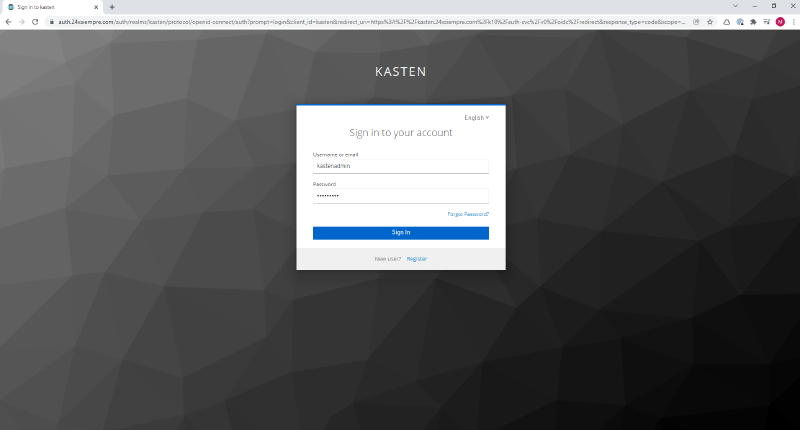
Task: Open the Register link for new users
Action: [416, 259]
